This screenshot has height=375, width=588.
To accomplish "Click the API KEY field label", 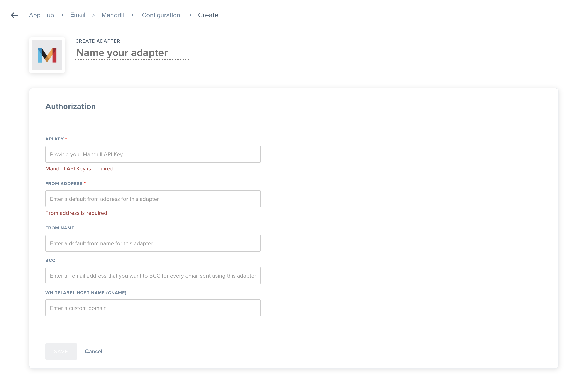I will click(54, 139).
